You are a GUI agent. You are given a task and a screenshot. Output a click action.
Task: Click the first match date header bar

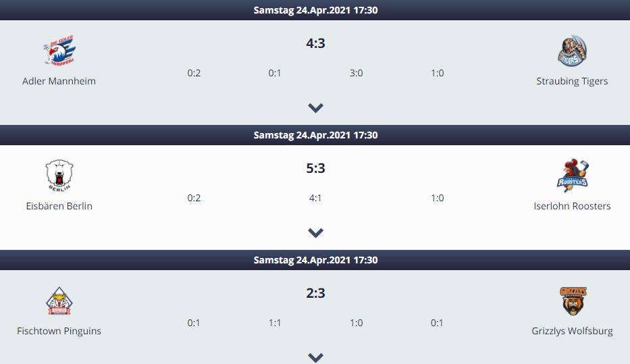[x=315, y=10]
